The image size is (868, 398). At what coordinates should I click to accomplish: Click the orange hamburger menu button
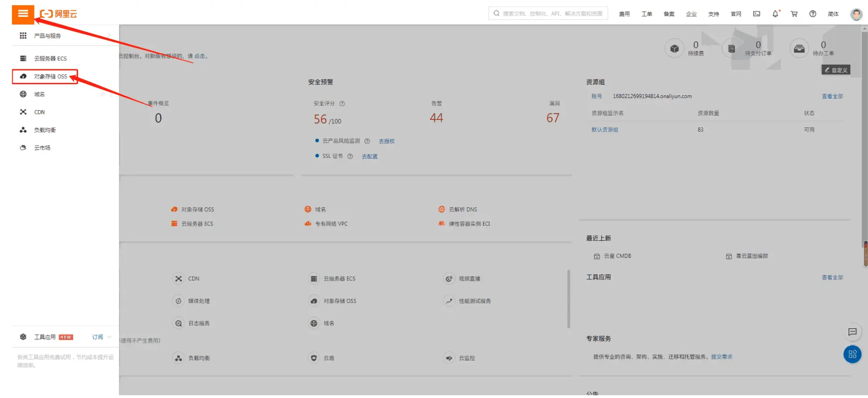(x=23, y=14)
